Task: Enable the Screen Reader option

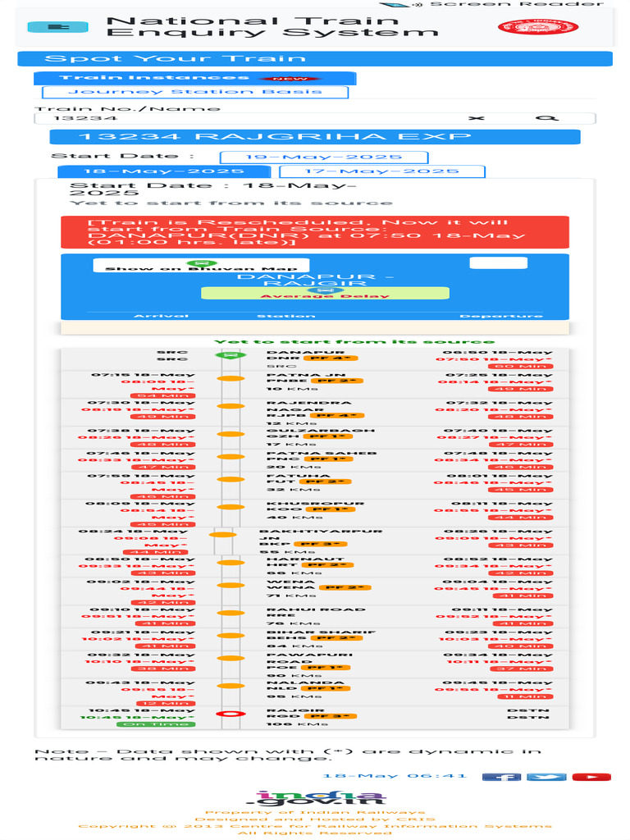Action: 491,4
